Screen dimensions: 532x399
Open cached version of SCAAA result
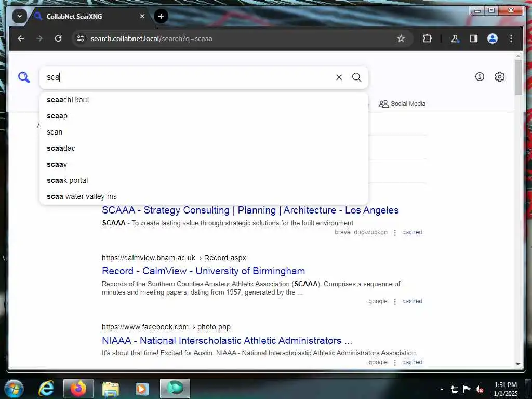point(412,232)
